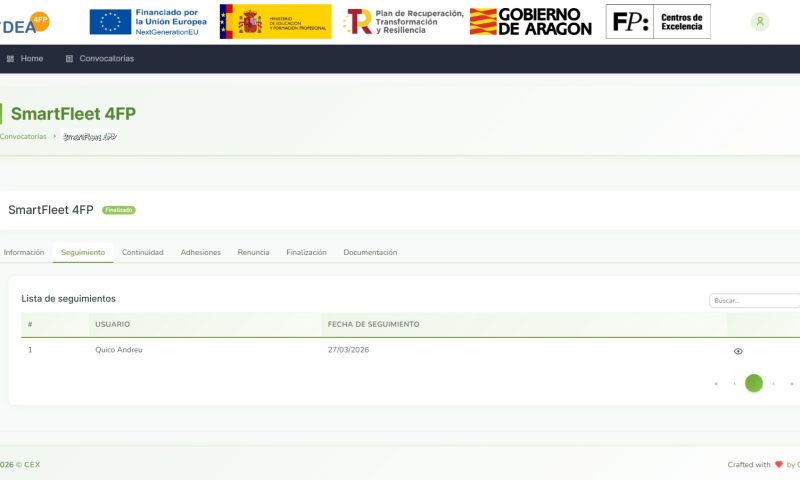Go to next page of pagination
The image size is (800, 480).
pyautogui.click(x=773, y=384)
